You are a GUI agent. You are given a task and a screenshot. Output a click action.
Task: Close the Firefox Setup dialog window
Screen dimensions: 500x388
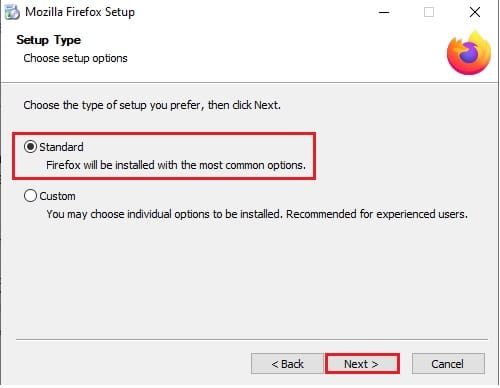click(475, 12)
